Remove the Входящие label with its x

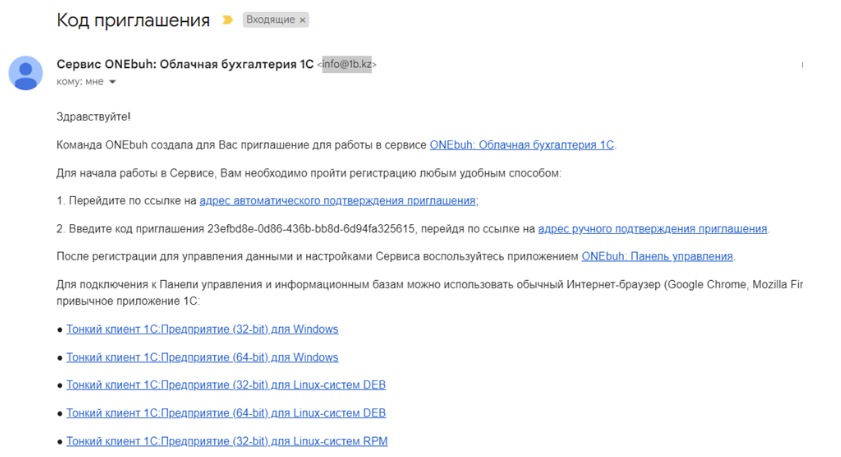303,20
